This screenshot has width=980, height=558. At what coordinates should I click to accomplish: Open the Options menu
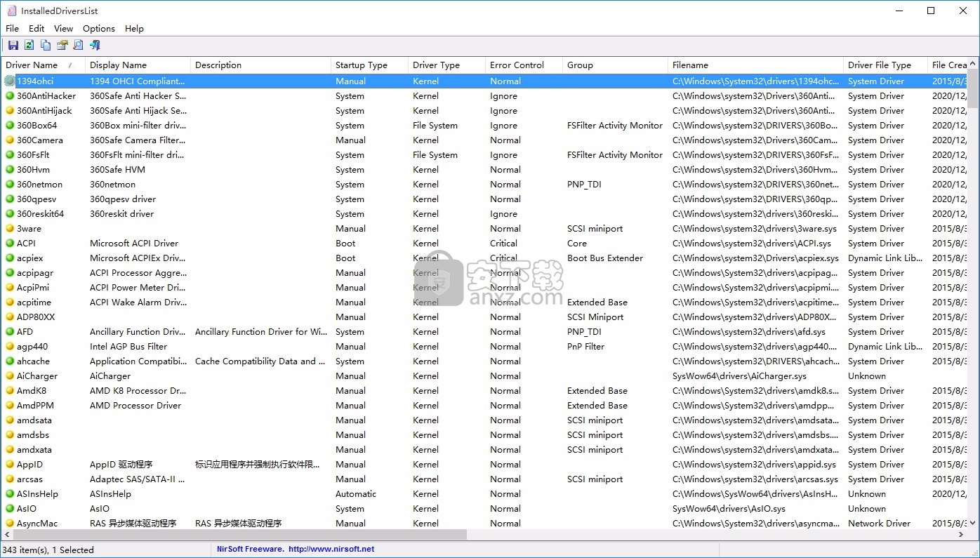tap(99, 29)
